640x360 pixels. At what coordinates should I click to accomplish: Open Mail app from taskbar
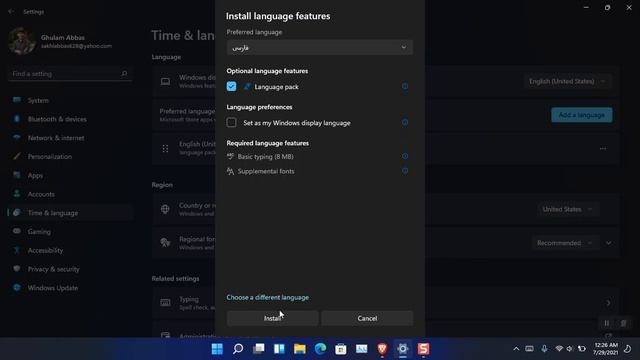(x=362, y=349)
